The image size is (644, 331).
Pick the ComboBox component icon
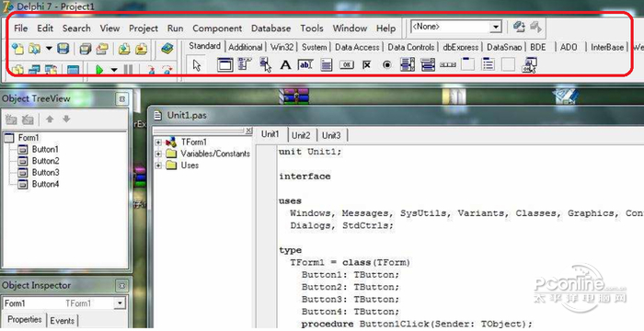pyautogui.click(x=428, y=64)
